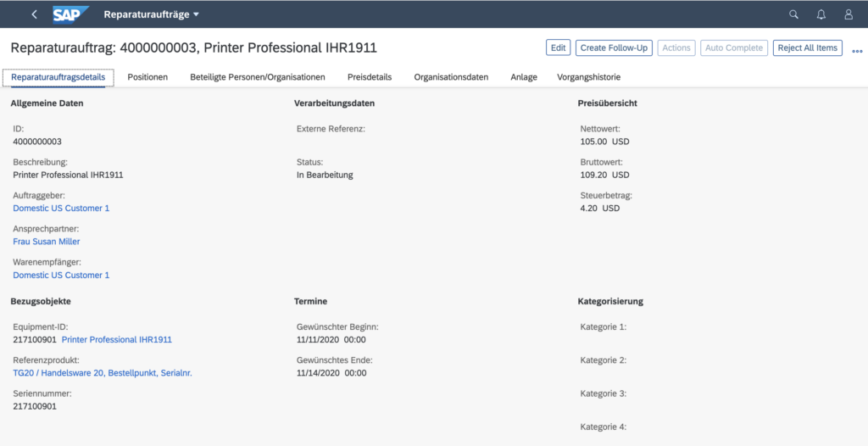Viewport: 868px width, 446px height.
Task: Open the Printer Professional IHR1911 equipment link
Action: (x=117, y=339)
